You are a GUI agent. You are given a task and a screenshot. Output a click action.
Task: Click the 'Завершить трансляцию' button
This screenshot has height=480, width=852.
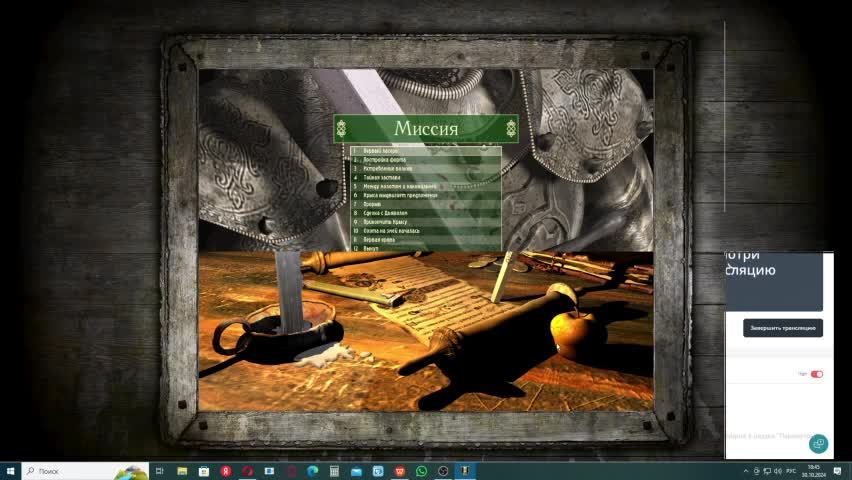tap(782, 328)
